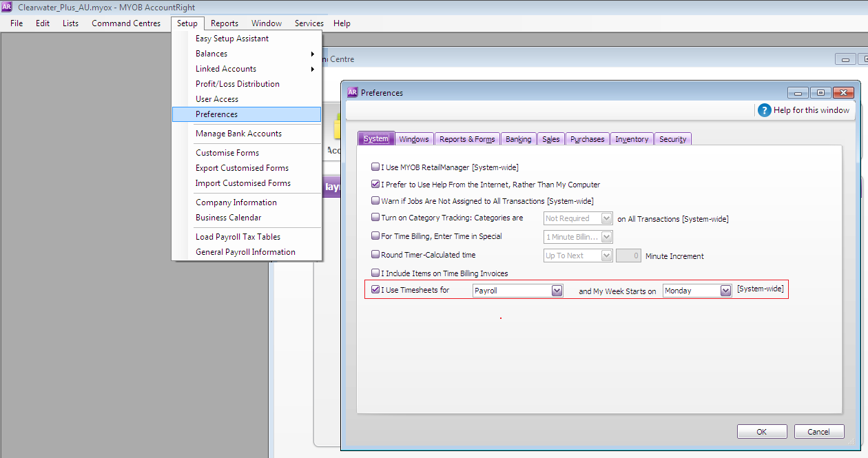Uncheck I Prefer to Use Help From the Internet
Image resolution: width=868 pixels, height=458 pixels.
(x=375, y=185)
